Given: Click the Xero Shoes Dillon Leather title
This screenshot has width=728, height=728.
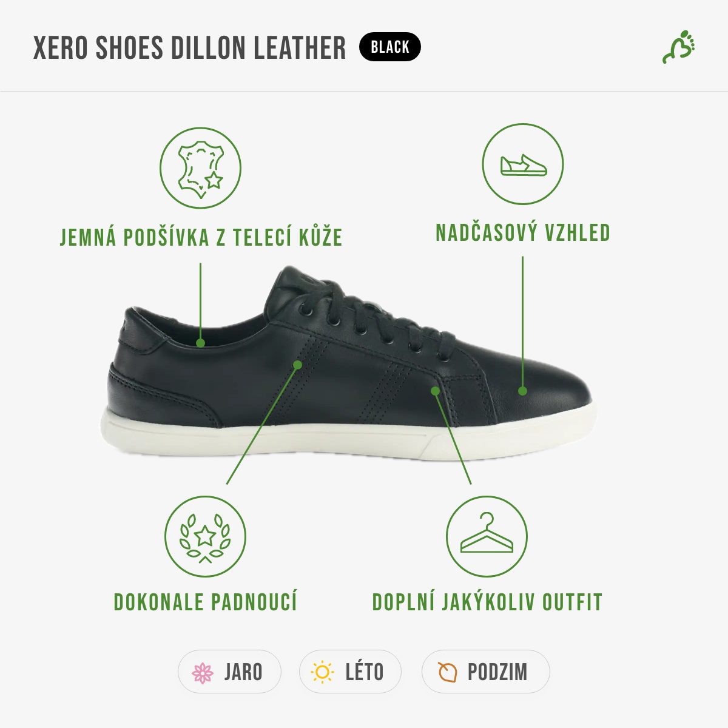Looking at the screenshot, I should (x=189, y=47).
